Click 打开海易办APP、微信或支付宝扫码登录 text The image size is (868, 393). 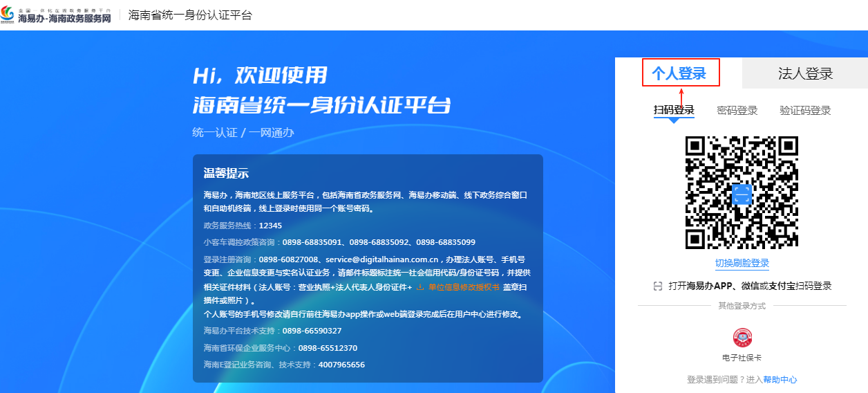tap(750, 286)
